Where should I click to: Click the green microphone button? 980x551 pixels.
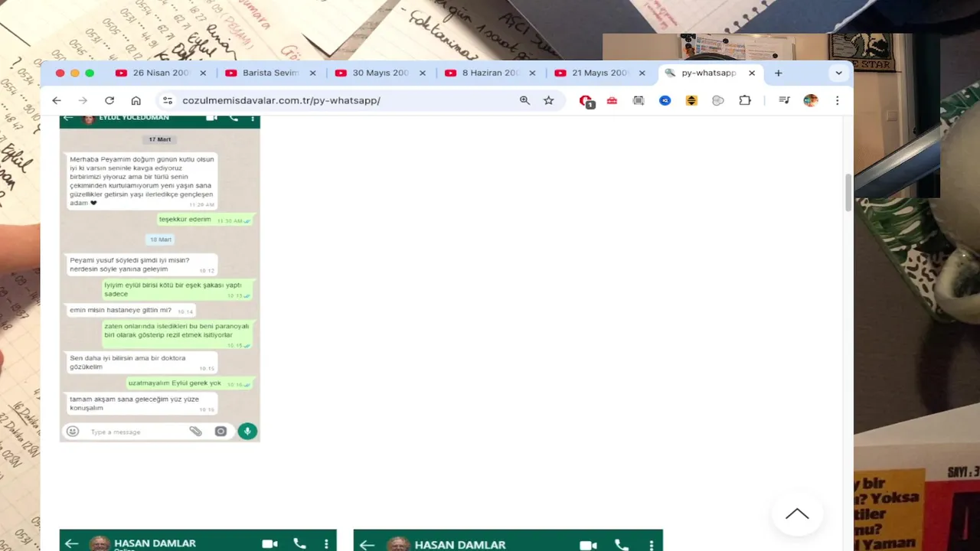(x=247, y=432)
